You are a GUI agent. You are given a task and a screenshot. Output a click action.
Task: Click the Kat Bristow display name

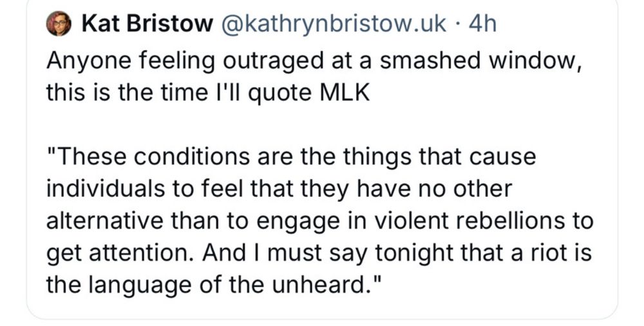pos(147,24)
